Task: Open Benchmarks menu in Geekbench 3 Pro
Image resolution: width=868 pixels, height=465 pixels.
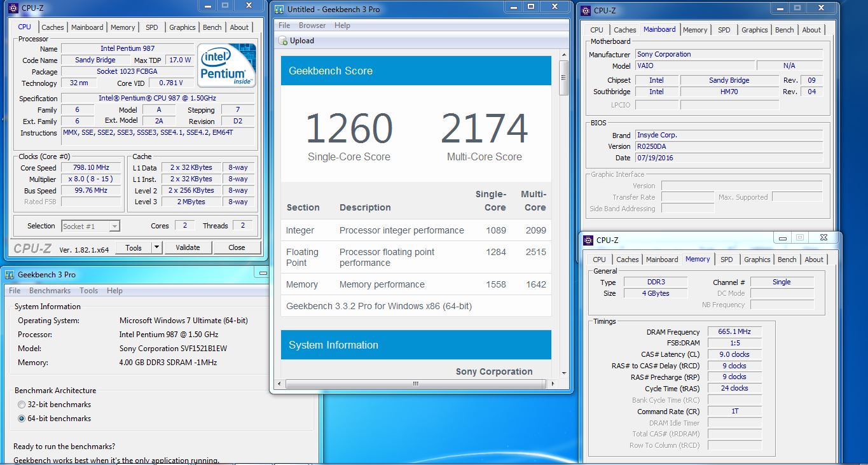Action: 50,291
